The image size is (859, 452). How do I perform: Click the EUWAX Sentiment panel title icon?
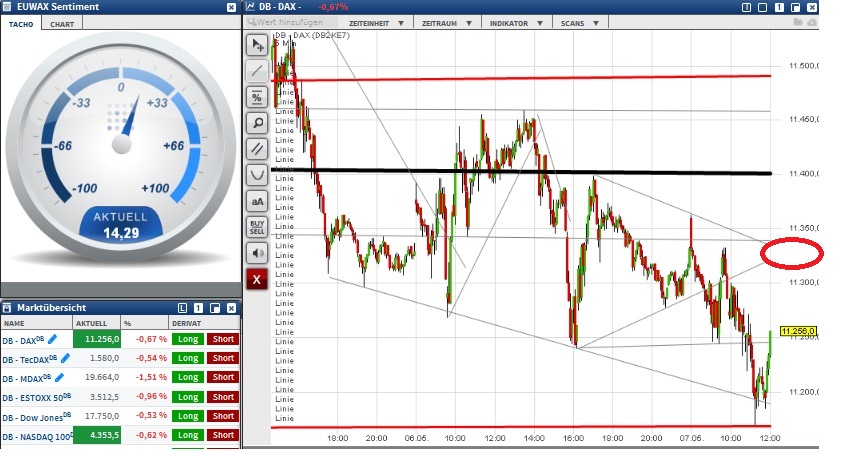[x=7, y=7]
